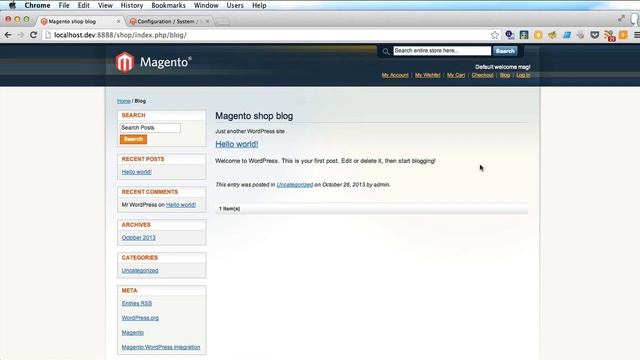Click the fullscreen arrows icon in title bar
The width and height of the screenshot is (640, 360).
(621, 18)
